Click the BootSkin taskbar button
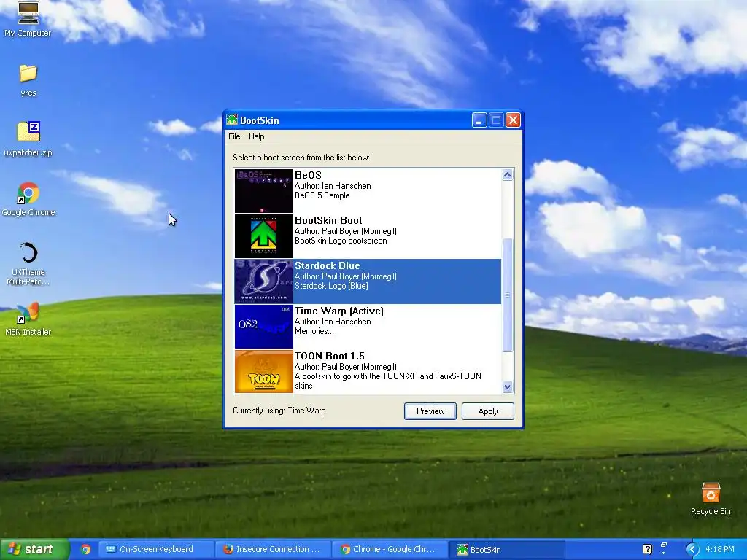This screenshot has height=560, width=747. click(x=506, y=549)
